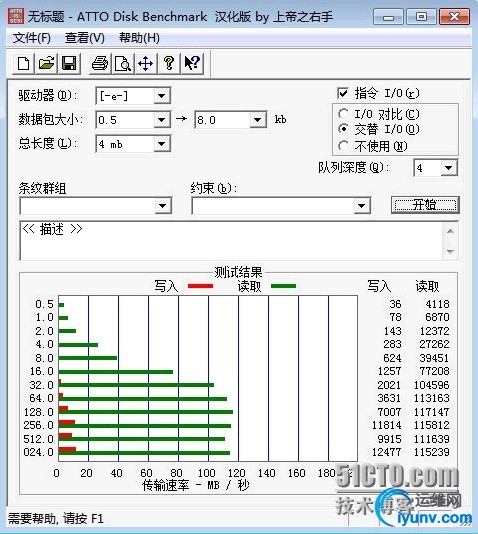
Task: Open the 0.5 starting packet size dropdown
Action: point(162,120)
